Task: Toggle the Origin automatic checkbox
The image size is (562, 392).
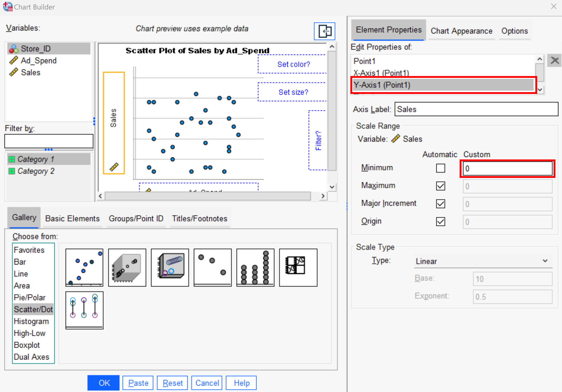Action: (x=440, y=221)
